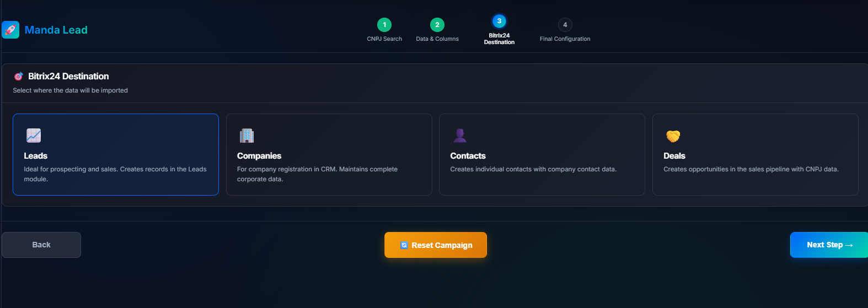Click the refresh icon inside Reset Campaign

[404, 245]
